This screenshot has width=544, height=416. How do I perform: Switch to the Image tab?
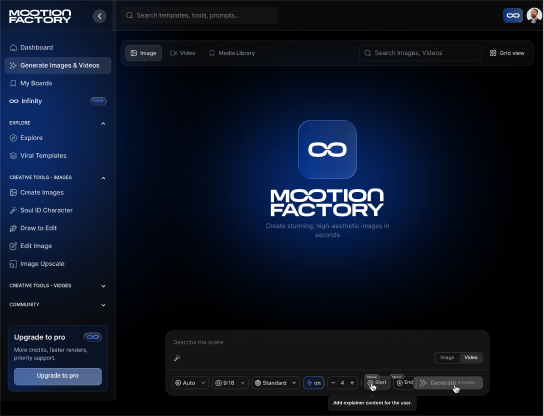(143, 53)
